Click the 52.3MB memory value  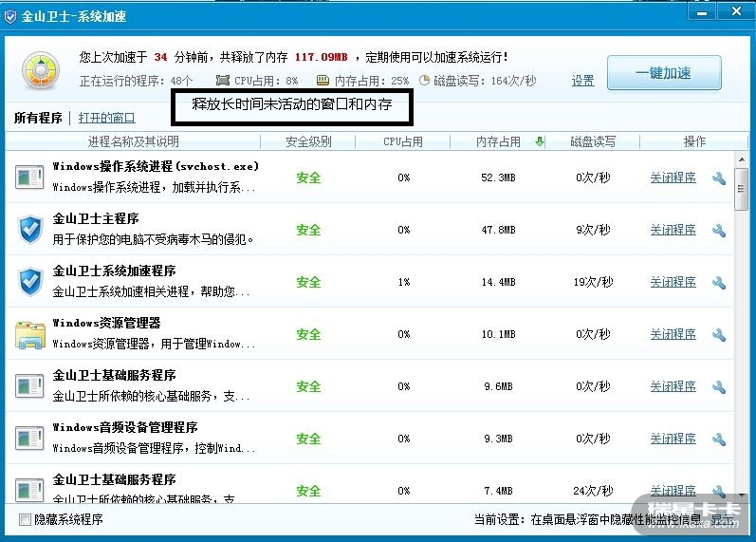point(498,178)
